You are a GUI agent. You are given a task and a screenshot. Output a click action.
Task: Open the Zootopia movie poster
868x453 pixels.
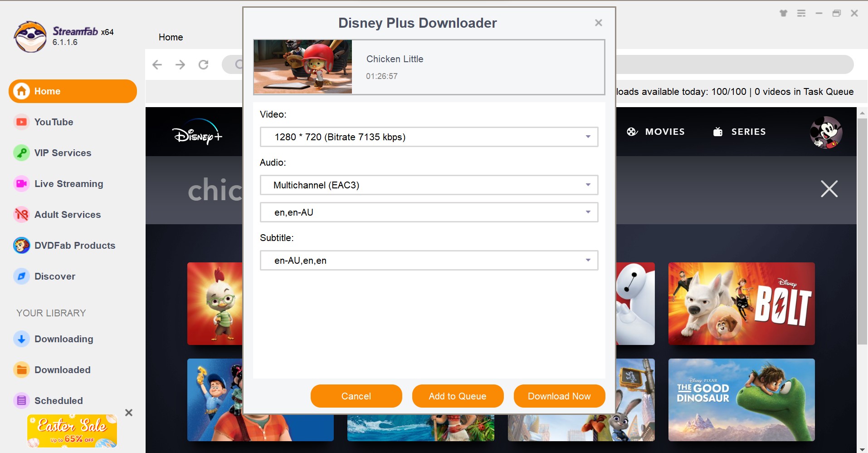635,400
